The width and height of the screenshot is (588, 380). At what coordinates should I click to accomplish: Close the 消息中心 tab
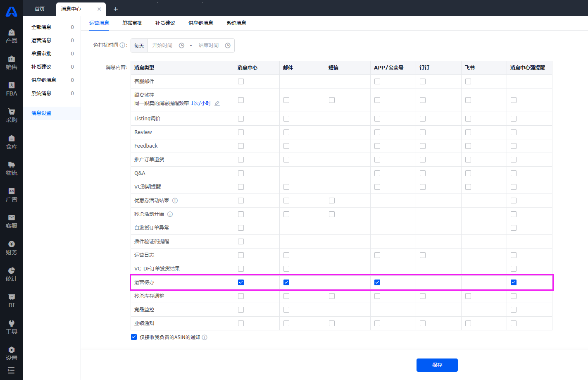pos(99,9)
